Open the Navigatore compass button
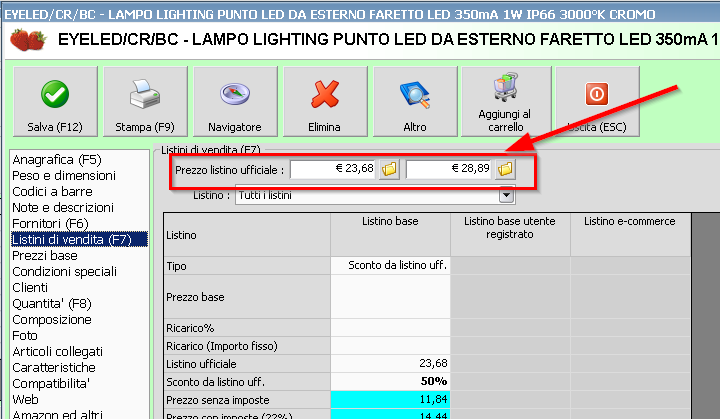Image resolution: width=720 pixels, height=419 pixels. pyautogui.click(x=235, y=102)
